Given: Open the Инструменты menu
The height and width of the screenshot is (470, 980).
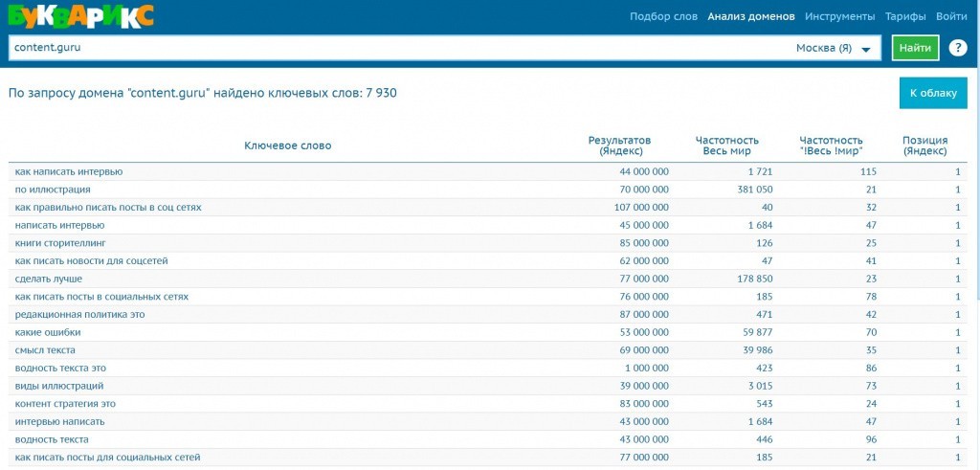Looking at the screenshot, I should (x=839, y=16).
